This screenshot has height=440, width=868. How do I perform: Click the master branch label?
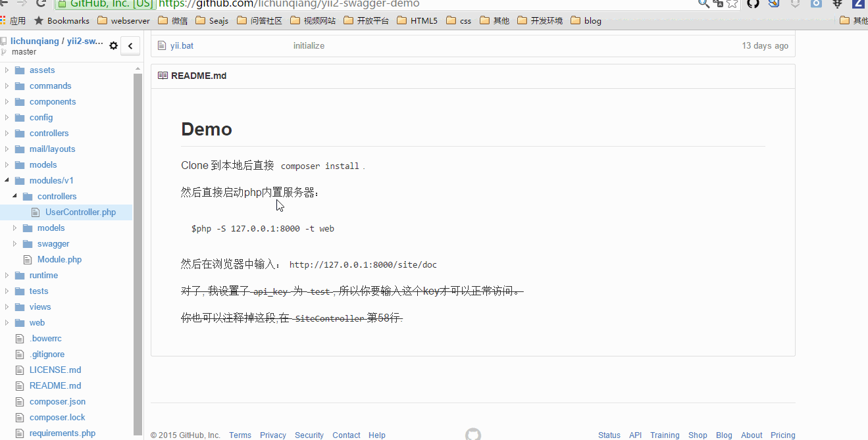click(24, 52)
